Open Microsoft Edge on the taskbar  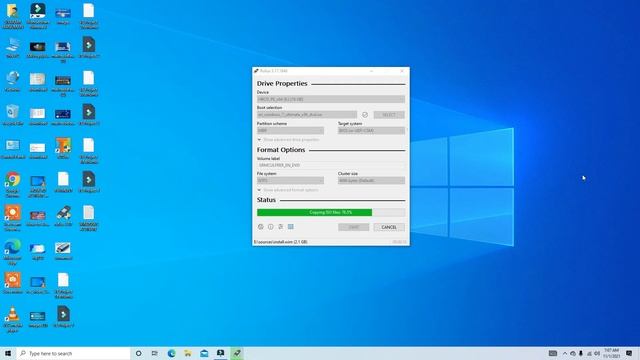171,353
